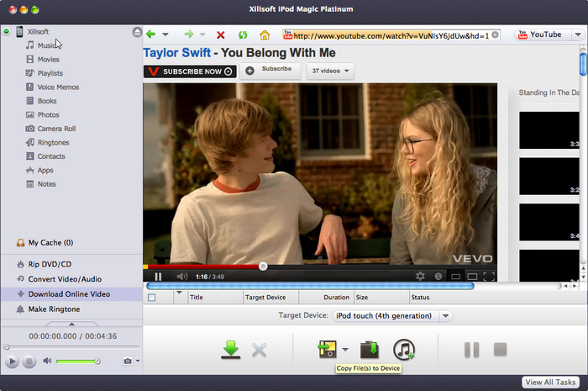
Task: Click the View All Tasks button
Action: (x=551, y=382)
